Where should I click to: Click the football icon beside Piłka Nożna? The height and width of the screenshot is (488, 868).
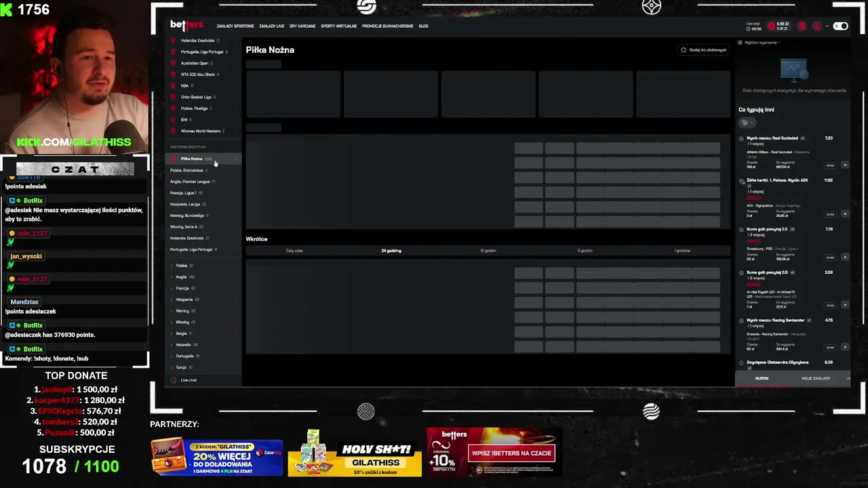tap(174, 159)
